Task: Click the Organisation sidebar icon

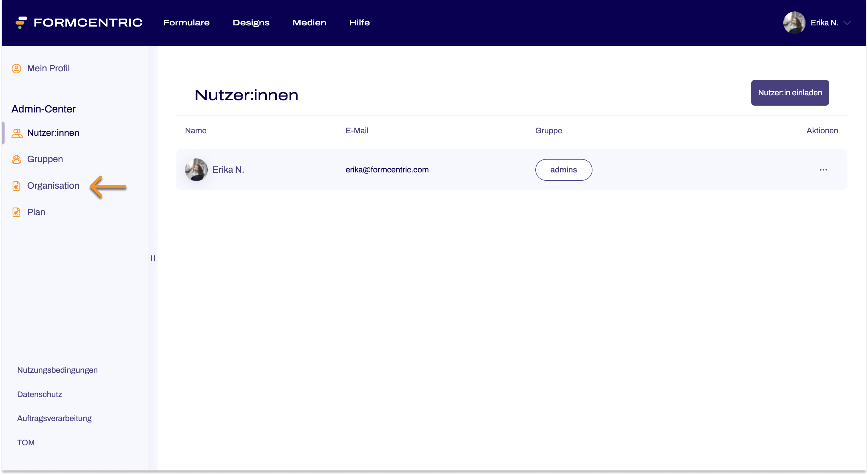Action: (16, 186)
